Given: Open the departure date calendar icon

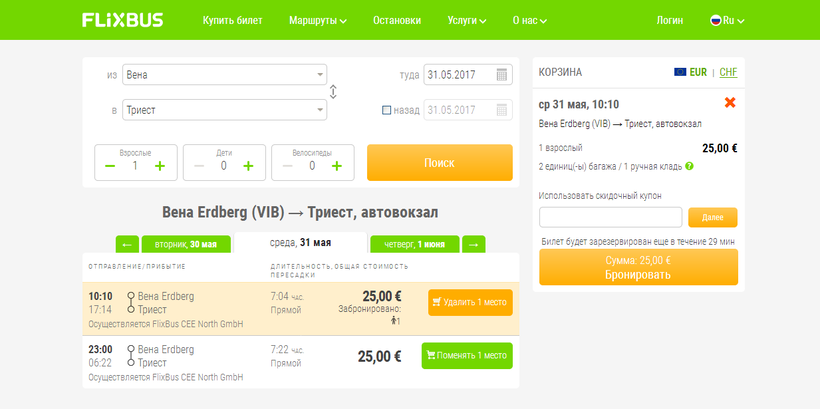Looking at the screenshot, I should point(502,75).
